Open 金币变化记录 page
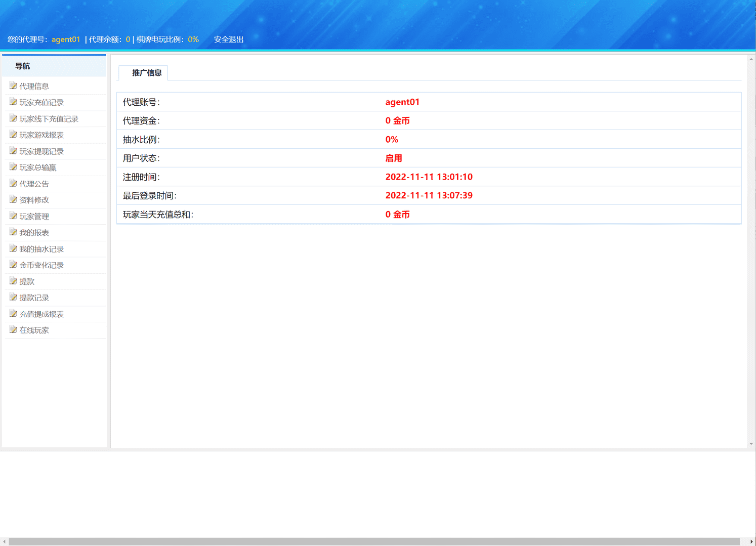The image size is (756, 546). click(x=41, y=265)
